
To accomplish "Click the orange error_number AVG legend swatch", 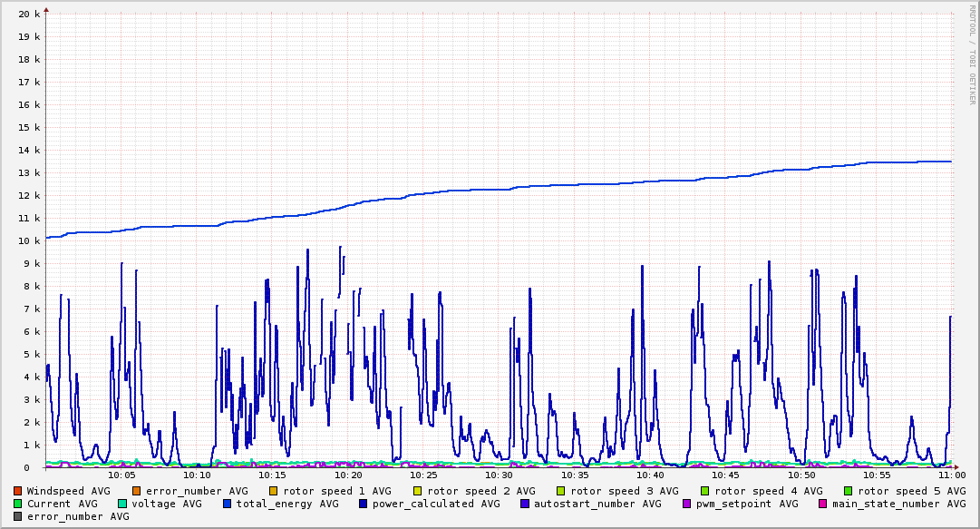I will click(x=136, y=491).
